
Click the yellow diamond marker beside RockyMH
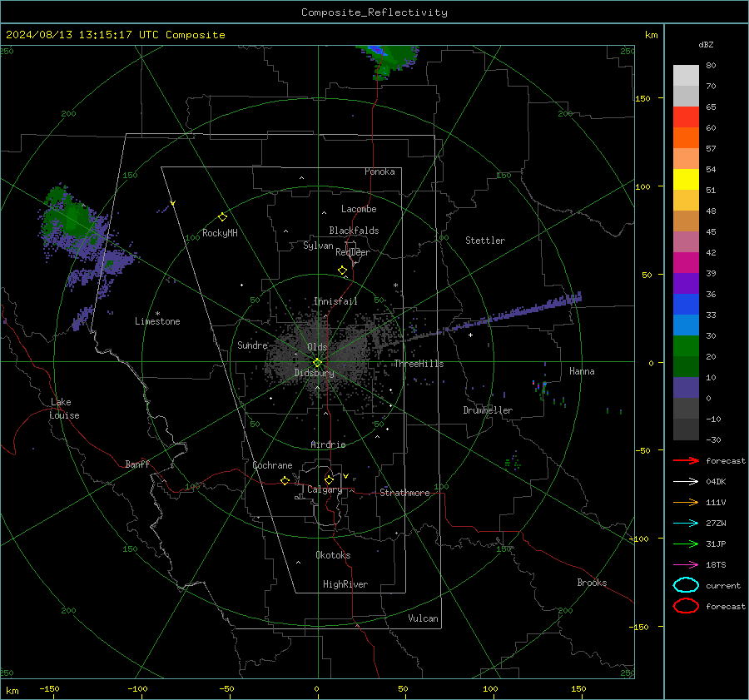(222, 217)
